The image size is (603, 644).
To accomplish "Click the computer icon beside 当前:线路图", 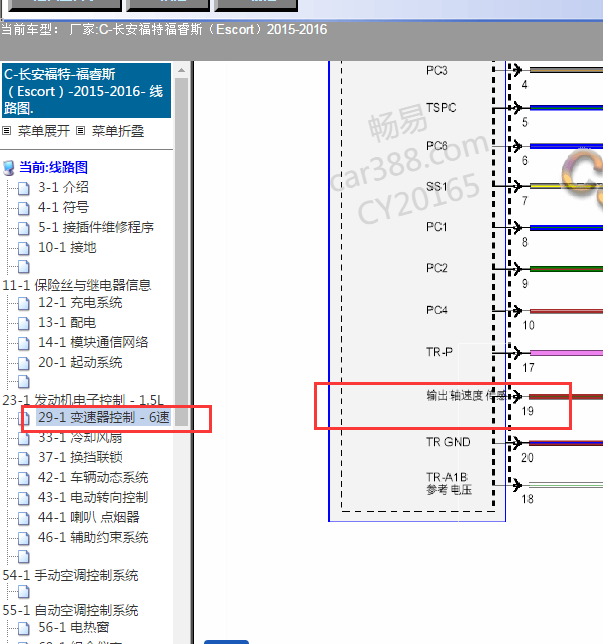I will 8,168.
